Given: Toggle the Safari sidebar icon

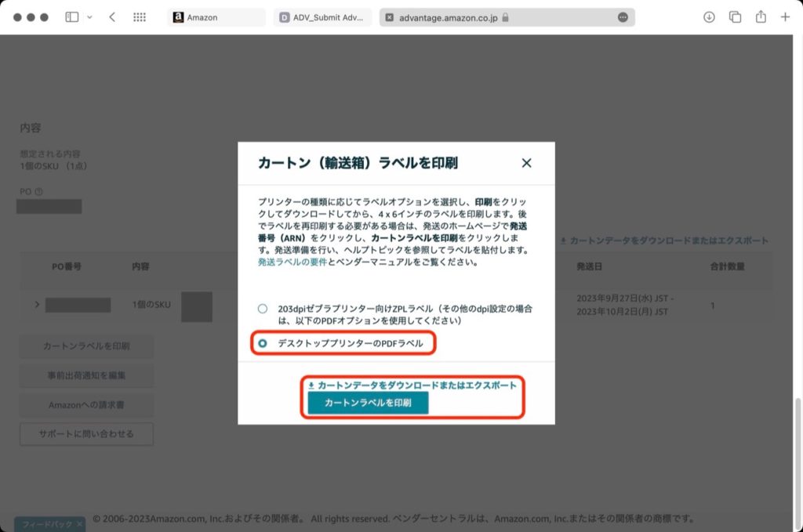Looking at the screenshot, I should (x=72, y=17).
